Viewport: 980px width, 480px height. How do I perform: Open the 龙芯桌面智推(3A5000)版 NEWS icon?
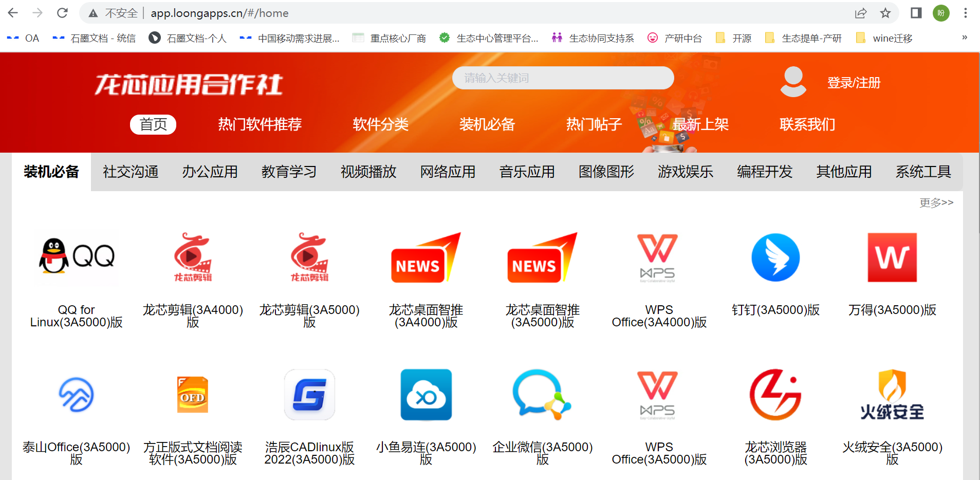pos(543,257)
